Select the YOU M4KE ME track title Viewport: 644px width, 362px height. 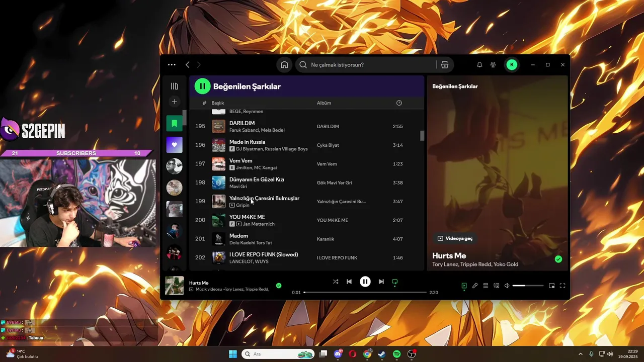247,217
